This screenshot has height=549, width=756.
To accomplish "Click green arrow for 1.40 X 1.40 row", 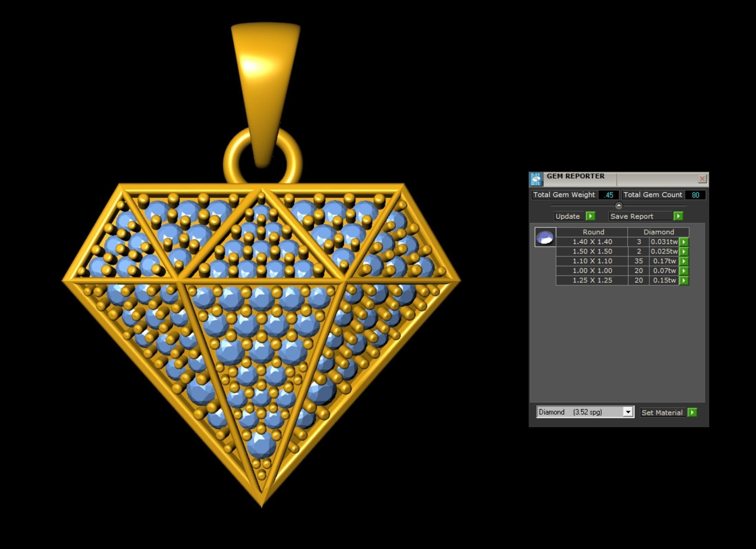I will pyautogui.click(x=684, y=242).
